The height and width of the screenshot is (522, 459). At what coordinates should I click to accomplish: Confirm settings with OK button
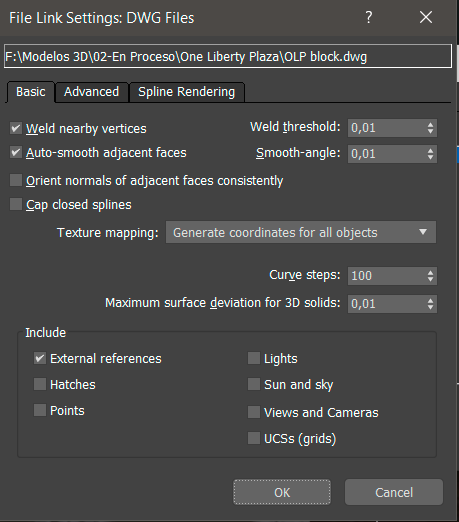point(282,492)
